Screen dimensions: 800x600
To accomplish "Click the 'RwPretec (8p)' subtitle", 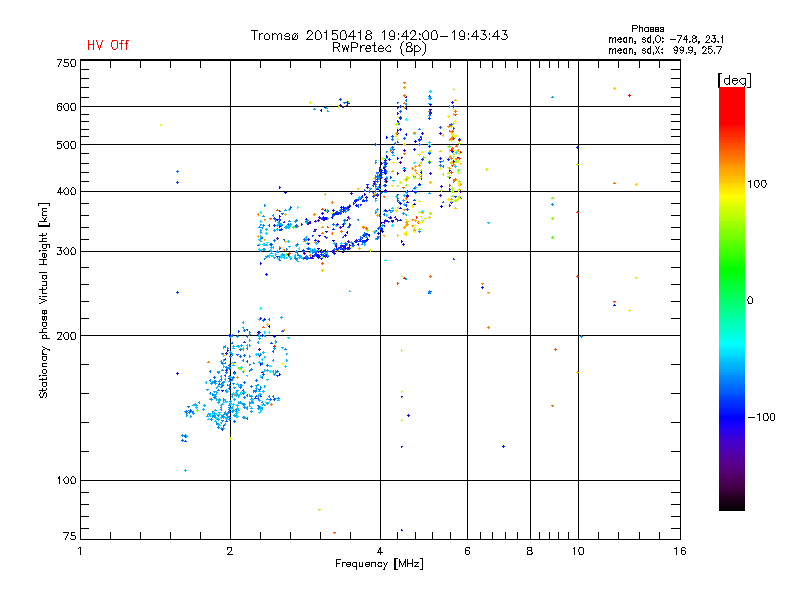I will tap(379, 48).
